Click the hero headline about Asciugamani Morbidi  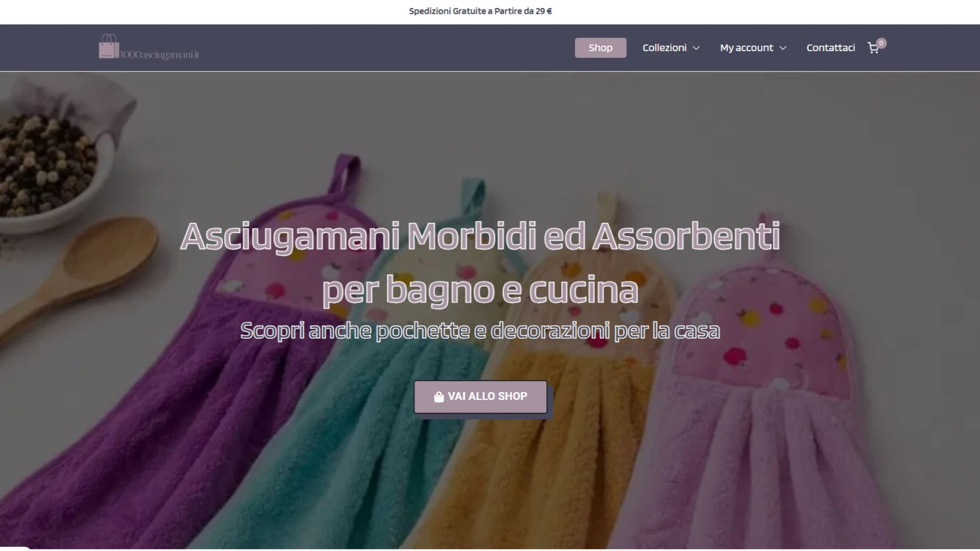480,236
